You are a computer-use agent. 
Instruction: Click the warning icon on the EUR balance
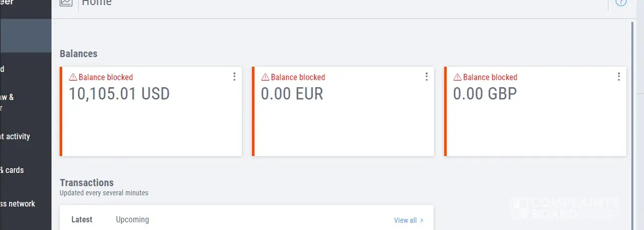[265, 78]
